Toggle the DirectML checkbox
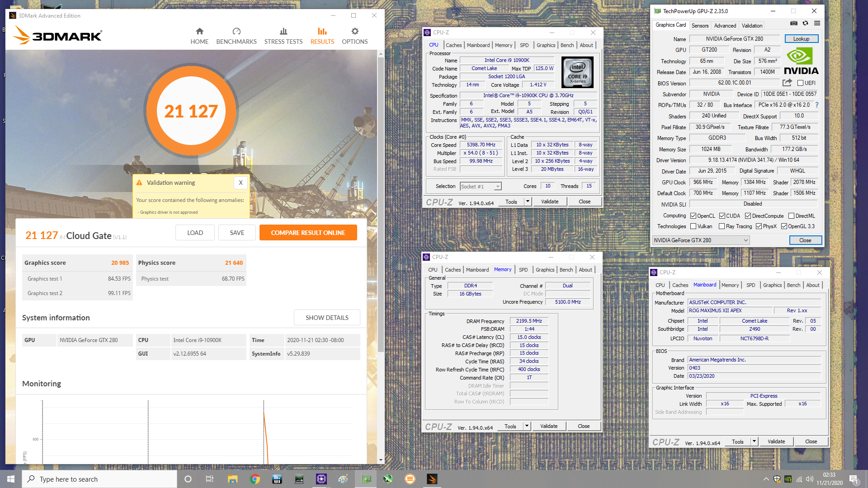868x488 pixels. point(791,216)
